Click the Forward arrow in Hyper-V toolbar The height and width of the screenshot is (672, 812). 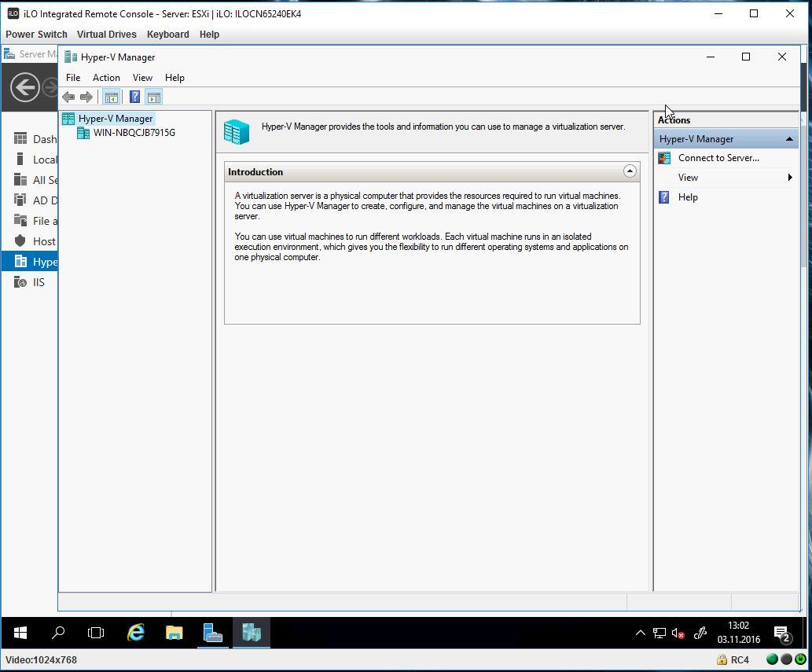click(86, 97)
